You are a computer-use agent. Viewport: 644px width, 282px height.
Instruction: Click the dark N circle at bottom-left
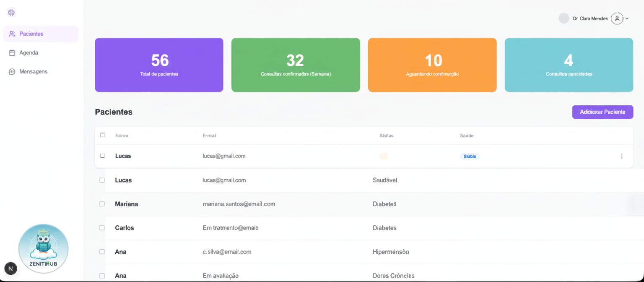pyautogui.click(x=10, y=268)
